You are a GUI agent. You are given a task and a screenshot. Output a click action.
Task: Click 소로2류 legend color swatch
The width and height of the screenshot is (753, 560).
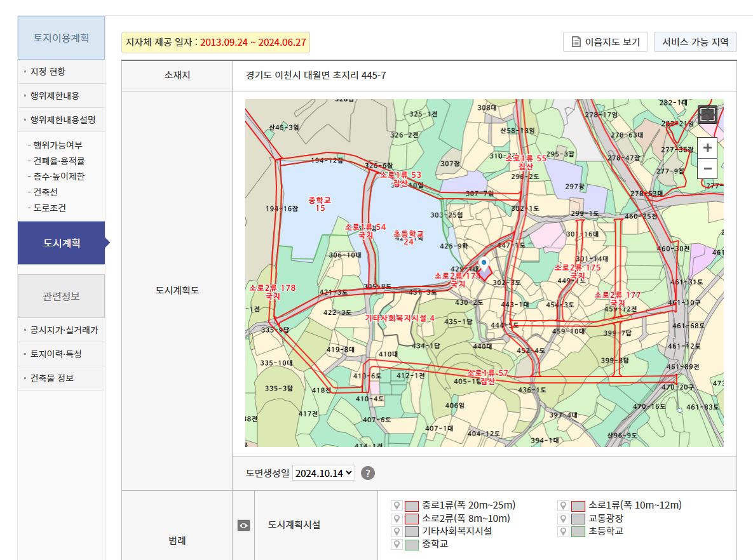tap(412, 519)
